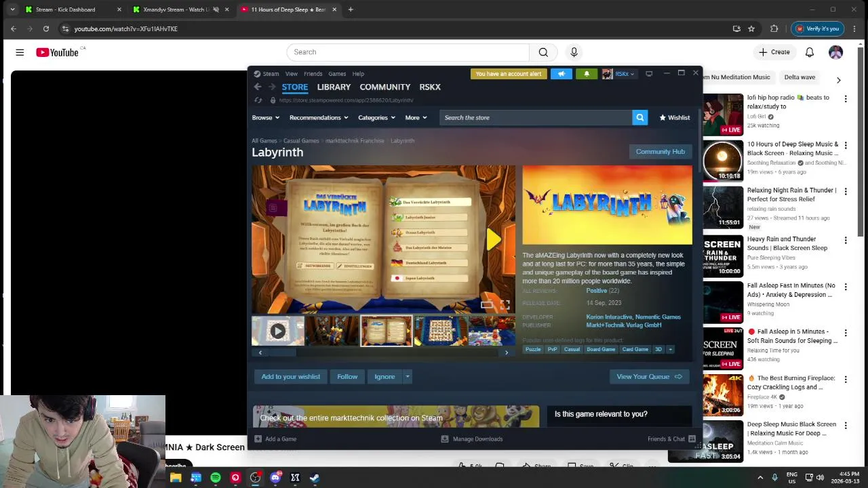This screenshot has height=488, width=868.
Task: Activate YouTube voice search microphone
Action: coord(574,52)
